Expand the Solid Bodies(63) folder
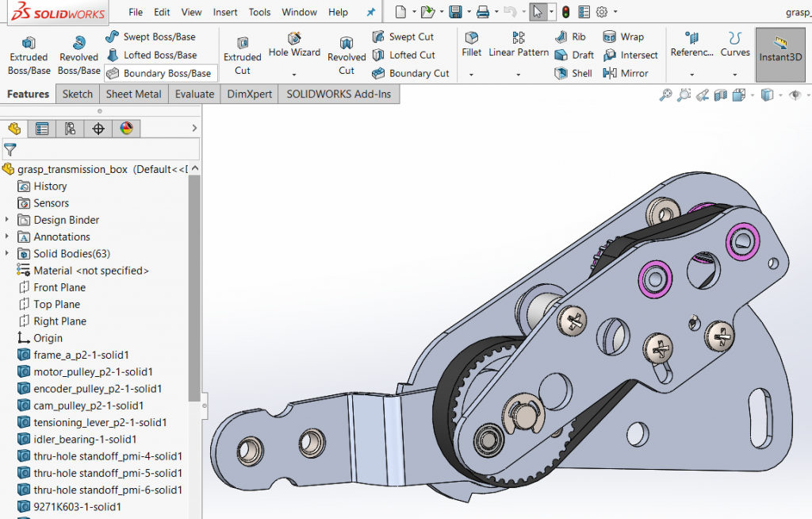Image resolution: width=812 pixels, height=519 pixels. pos(7,254)
